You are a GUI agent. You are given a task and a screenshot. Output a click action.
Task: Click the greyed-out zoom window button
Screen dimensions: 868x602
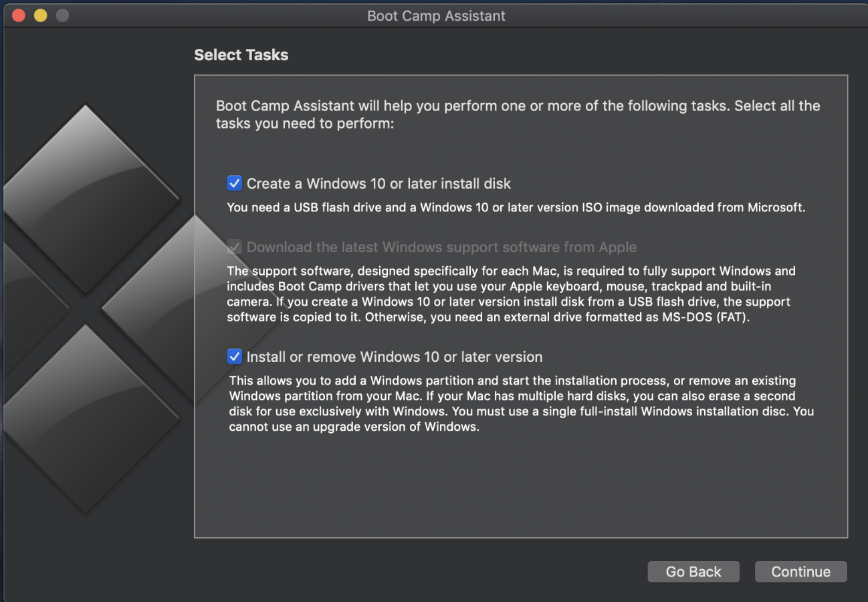coord(62,15)
